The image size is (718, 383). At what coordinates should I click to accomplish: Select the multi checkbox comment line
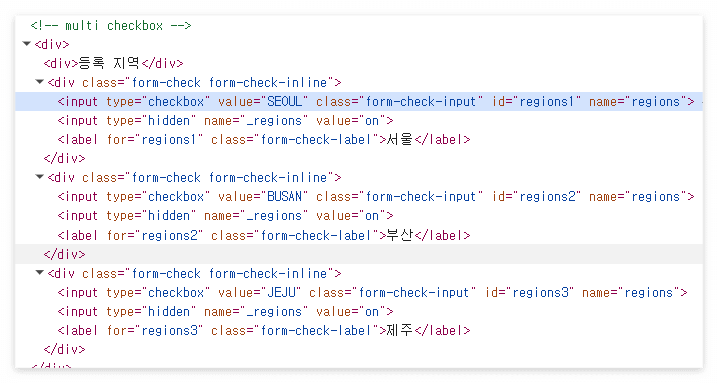111,26
